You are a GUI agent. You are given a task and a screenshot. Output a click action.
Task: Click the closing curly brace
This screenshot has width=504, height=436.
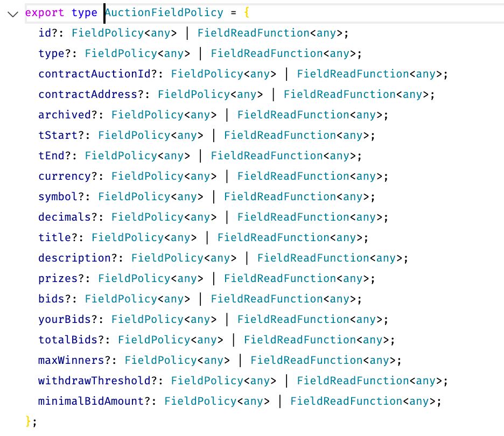[29, 421]
